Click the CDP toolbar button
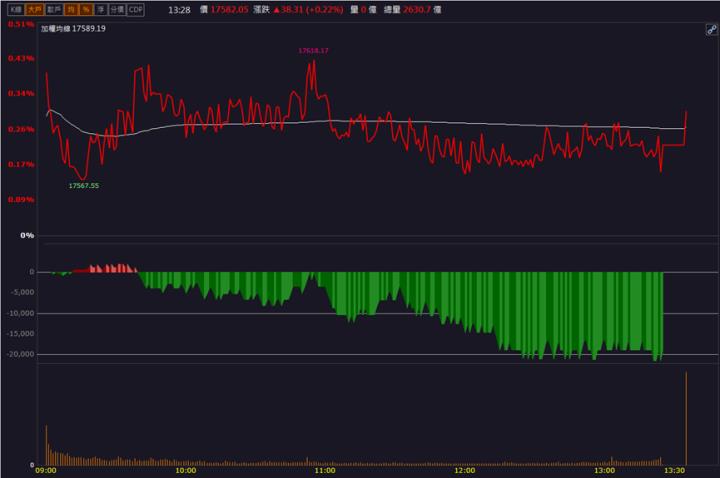The image size is (720, 478). click(x=136, y=9)
